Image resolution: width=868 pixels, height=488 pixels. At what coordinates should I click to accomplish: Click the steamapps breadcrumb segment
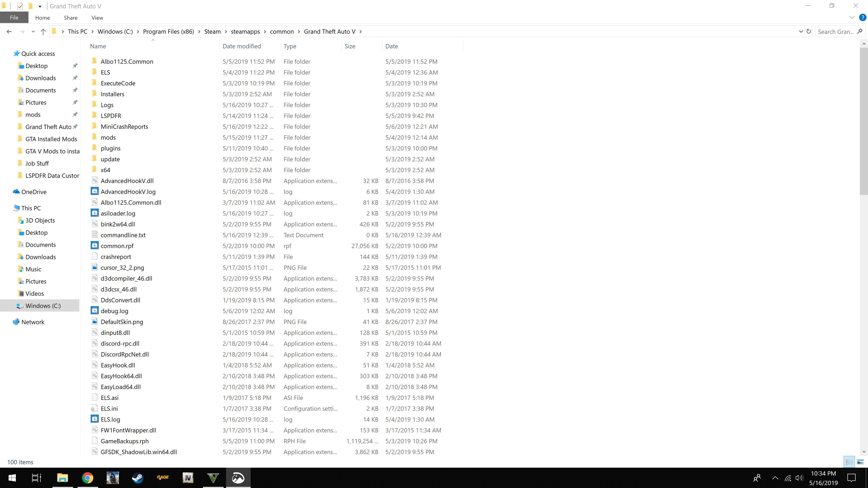coord(245,32)
